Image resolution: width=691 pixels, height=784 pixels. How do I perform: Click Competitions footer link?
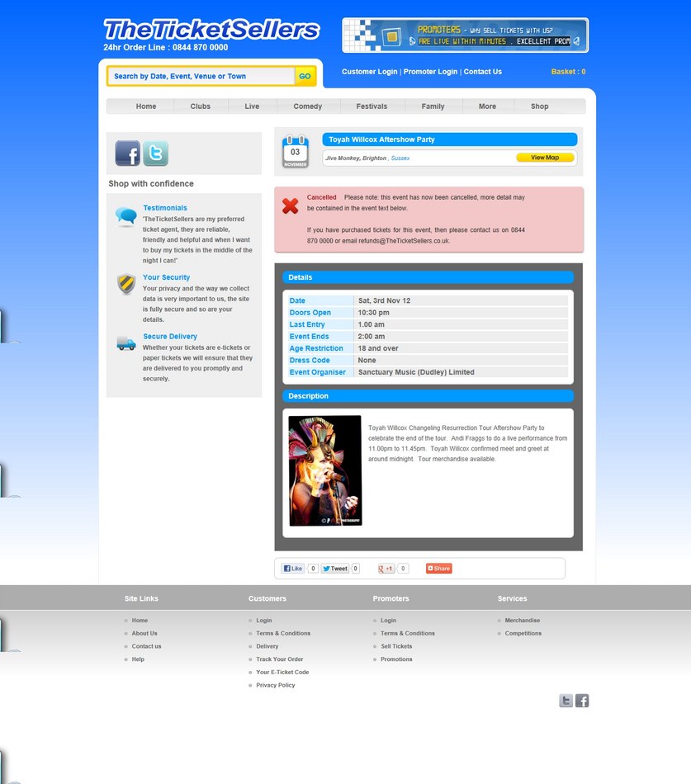click(523, 633)
